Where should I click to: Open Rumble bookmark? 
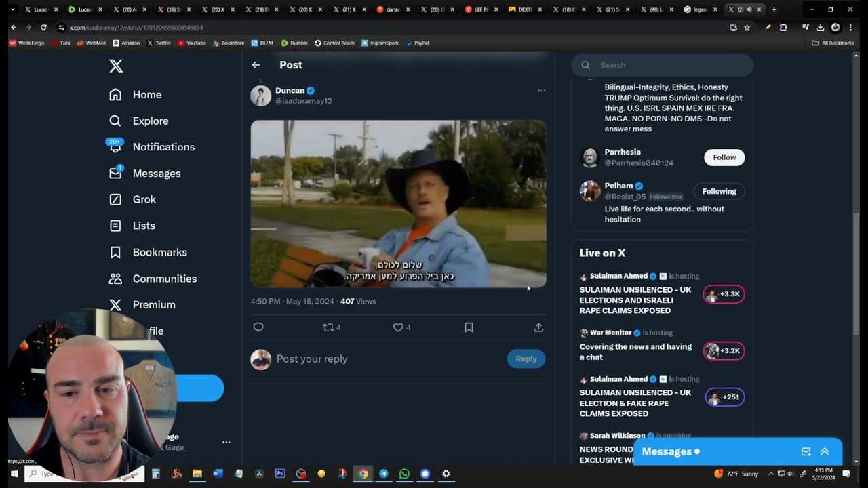[294, 43]
